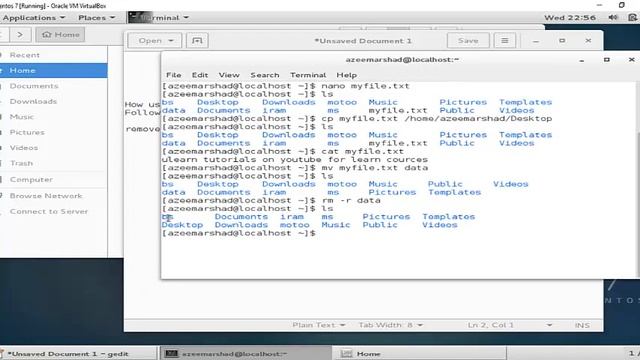Click the new document icon in gedit
This screenshot has width=640, height=360.
(x=197, y=41)
